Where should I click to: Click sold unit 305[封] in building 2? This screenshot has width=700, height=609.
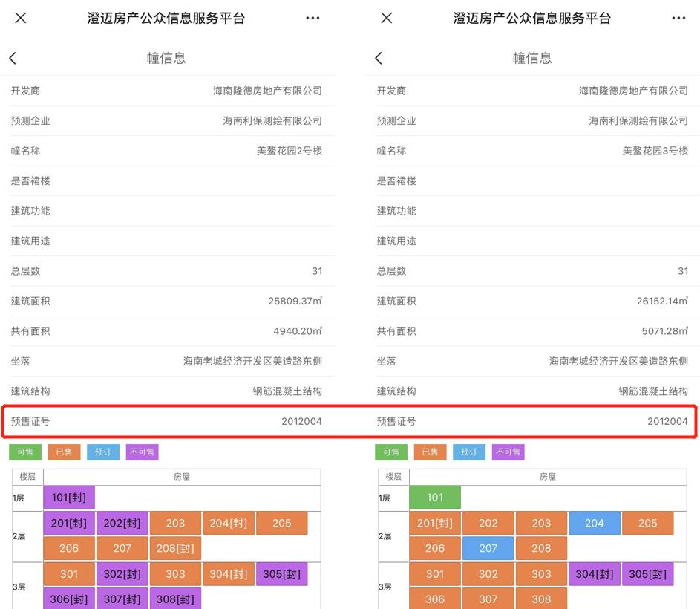point(281,573)
